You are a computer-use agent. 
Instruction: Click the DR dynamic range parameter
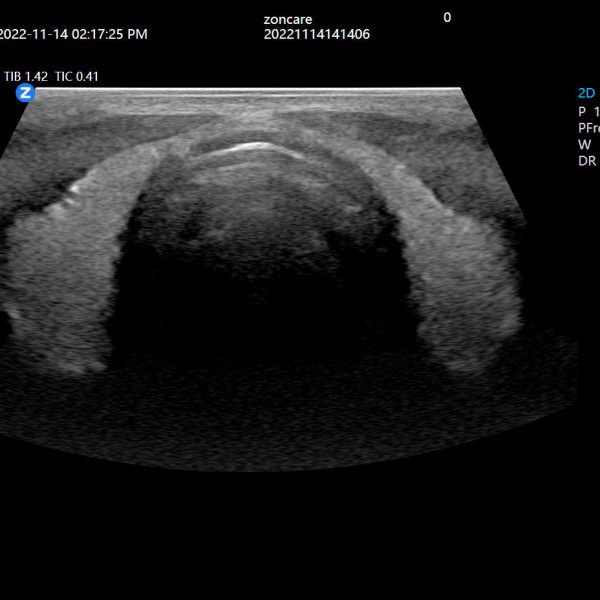(586, 160)
